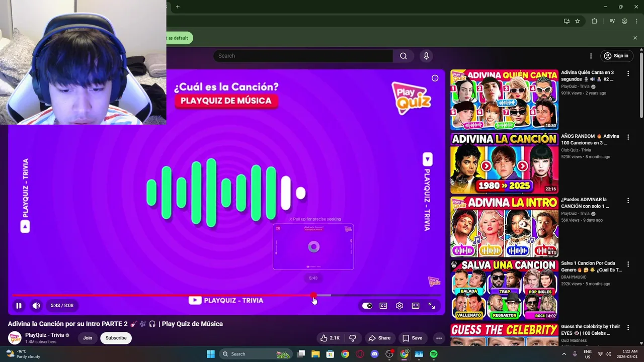This screenshot has height=362, width=644.
Task: Share the video
Action: [379, 338]
